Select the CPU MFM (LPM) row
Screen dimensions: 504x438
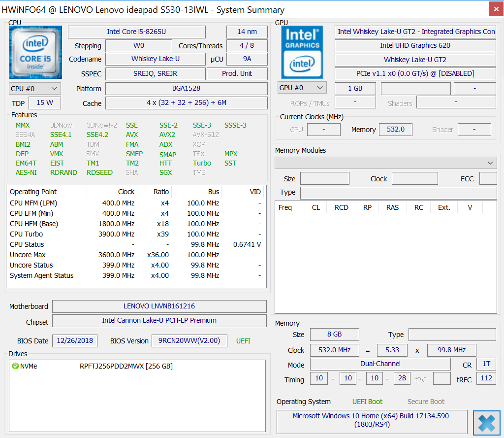[135, 203]
